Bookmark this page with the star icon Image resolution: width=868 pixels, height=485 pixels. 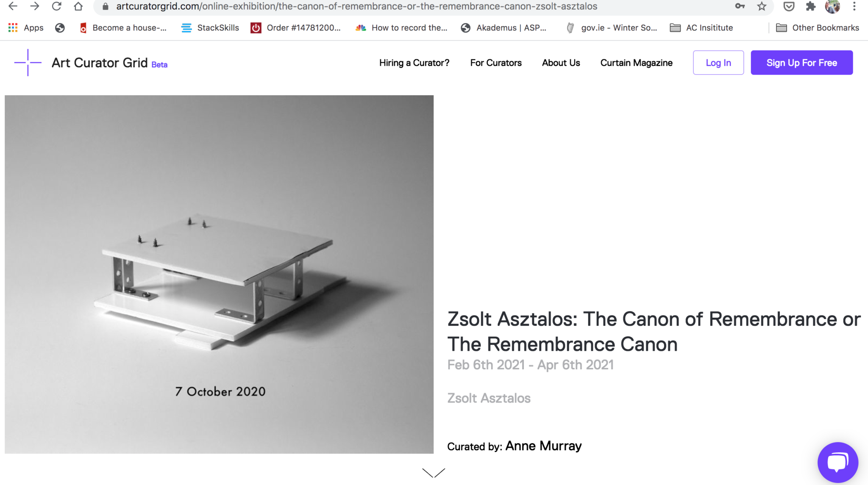coord(762,6)
